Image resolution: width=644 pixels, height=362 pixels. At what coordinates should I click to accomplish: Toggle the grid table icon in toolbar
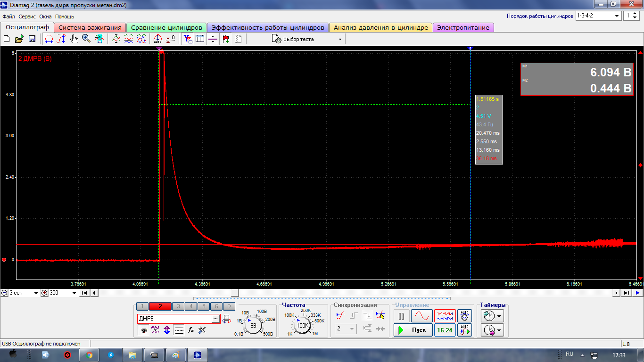[200, 39]
